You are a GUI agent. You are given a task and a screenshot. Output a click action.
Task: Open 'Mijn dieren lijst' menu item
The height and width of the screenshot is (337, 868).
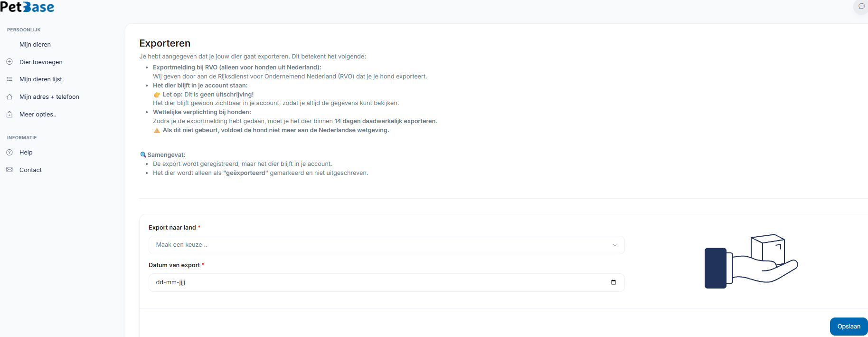coord(41,79)
